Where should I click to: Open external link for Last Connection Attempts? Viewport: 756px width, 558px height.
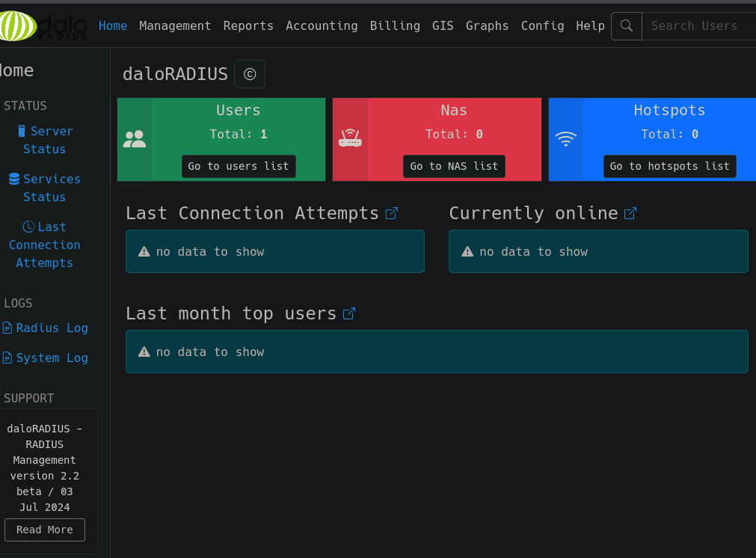click(x=392, y=213)
